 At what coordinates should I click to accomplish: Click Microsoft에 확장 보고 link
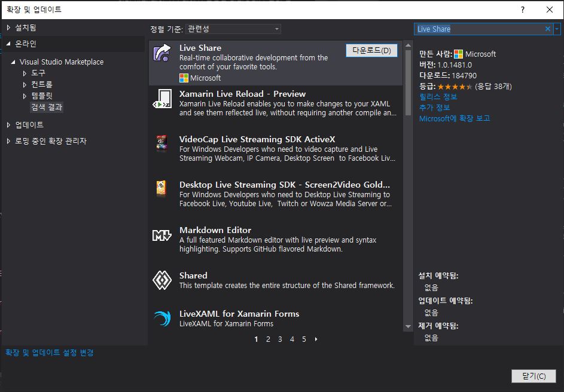coord(455,118)
